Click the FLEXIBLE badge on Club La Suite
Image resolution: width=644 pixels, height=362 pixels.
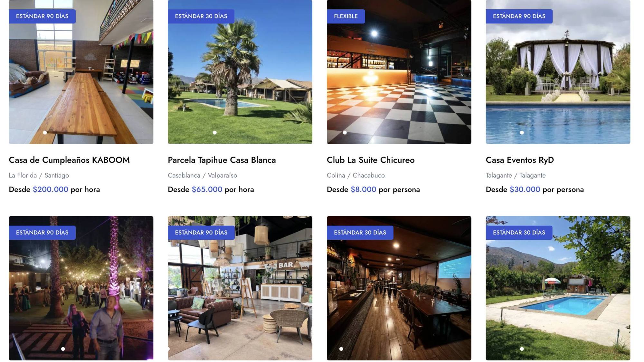[x=346, y=16]
